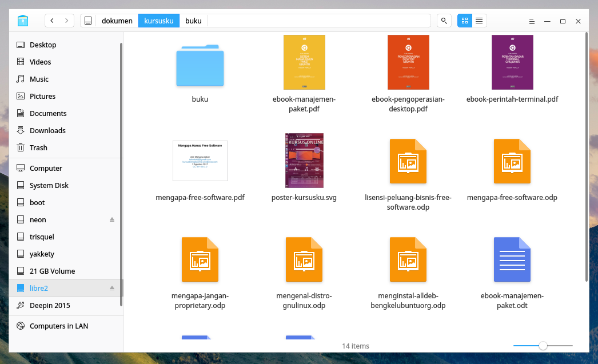Viewport: 598px width, 364px height.
Task: Eject the neon drive
Action: pyautogui.click(x=112, y=219)
